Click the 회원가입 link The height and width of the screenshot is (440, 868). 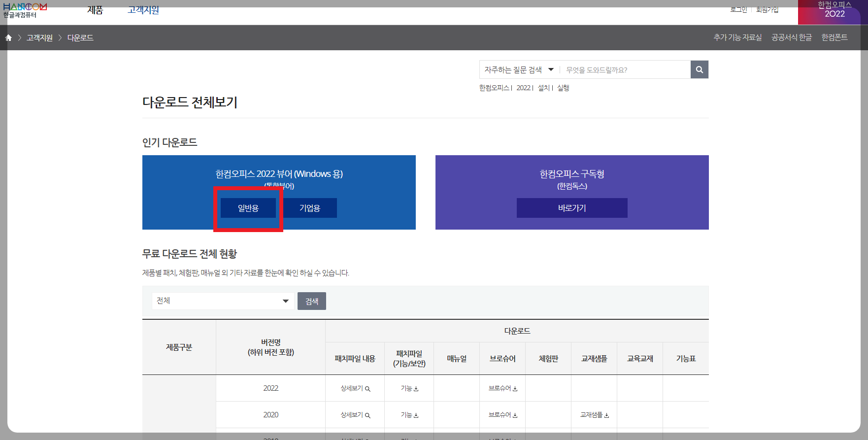tap(768, 9)
